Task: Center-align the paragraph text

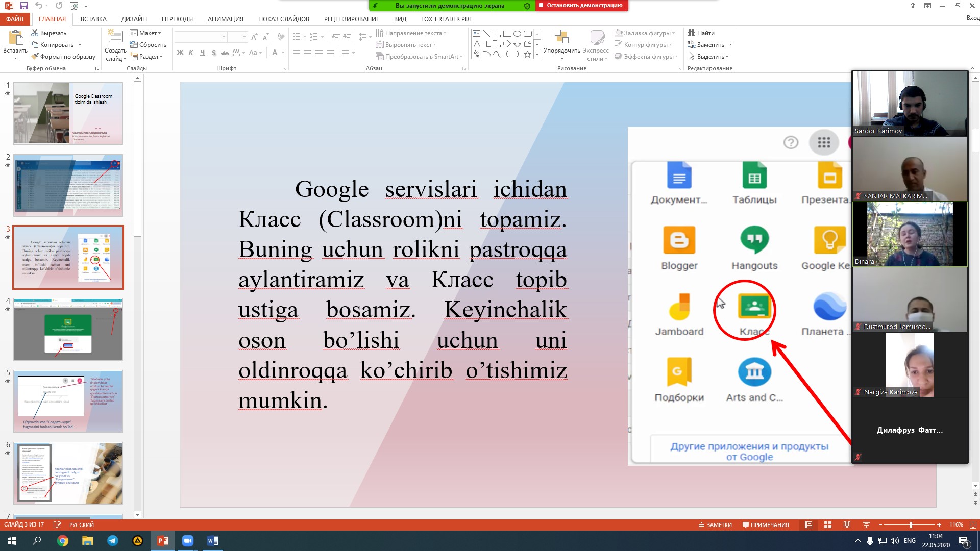Action: (x=308, y=53)
